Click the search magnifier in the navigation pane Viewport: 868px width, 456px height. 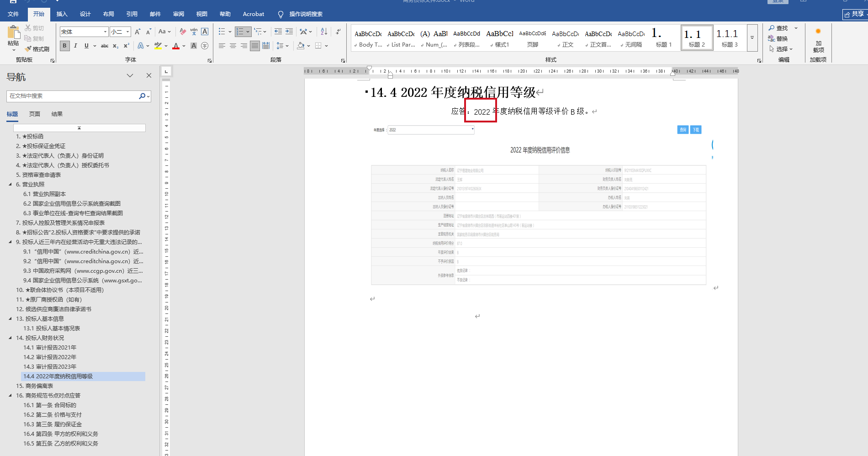coord(142,96)
